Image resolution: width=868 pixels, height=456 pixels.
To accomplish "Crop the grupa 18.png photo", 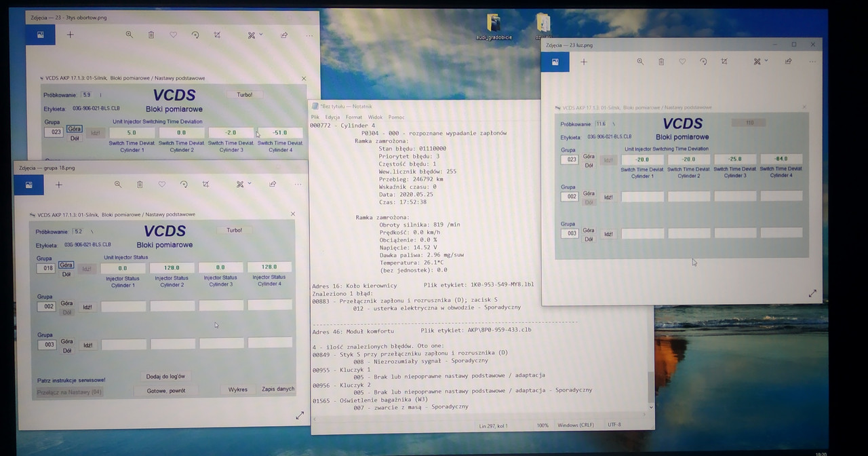I will click(x=205, y=184).
